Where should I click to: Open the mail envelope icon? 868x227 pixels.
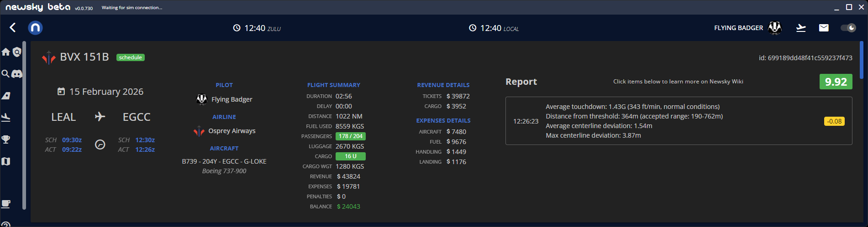point(824,28)
